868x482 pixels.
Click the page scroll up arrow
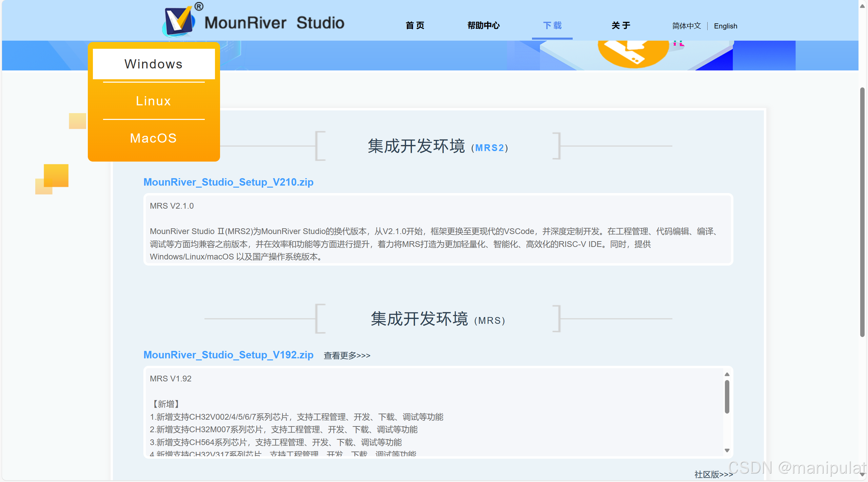(862, 6)
